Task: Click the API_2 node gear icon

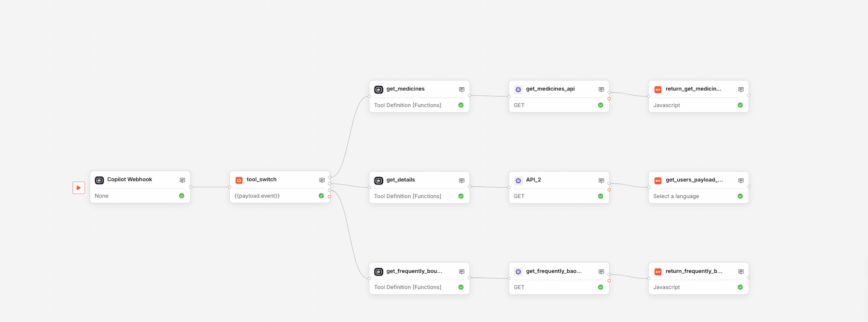Action: tap(518, 180)
